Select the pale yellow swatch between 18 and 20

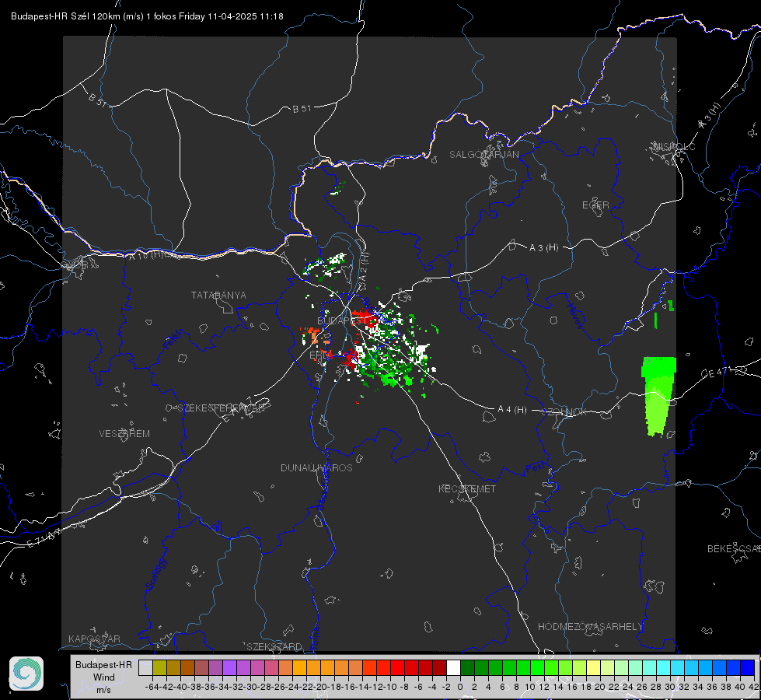click(593, 668)
